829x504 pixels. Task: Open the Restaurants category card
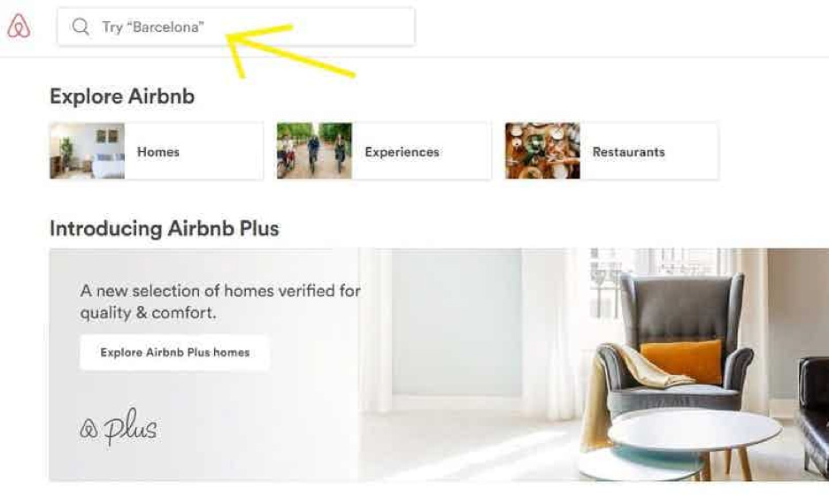click(611, 151)
